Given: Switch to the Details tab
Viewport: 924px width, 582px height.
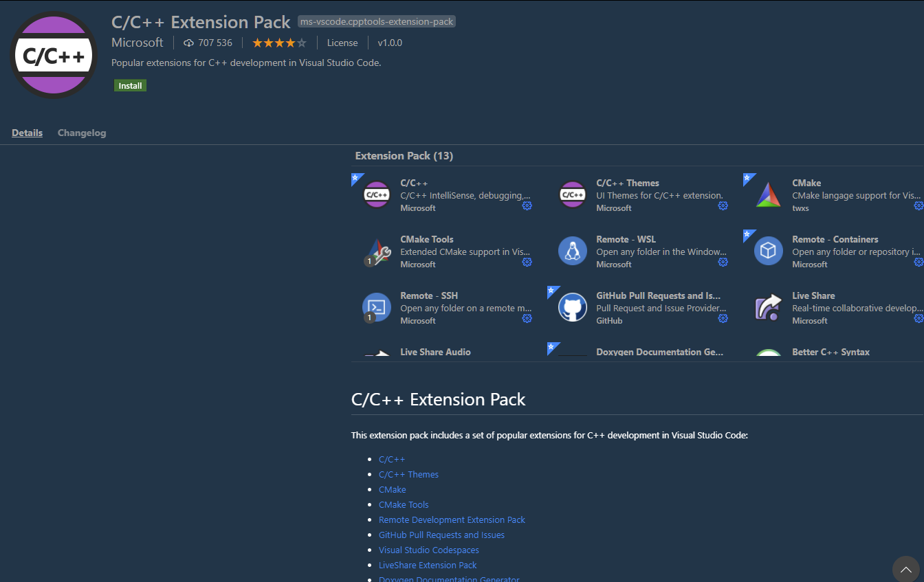Looking at the screenshot, I should (x=27, y=133).
